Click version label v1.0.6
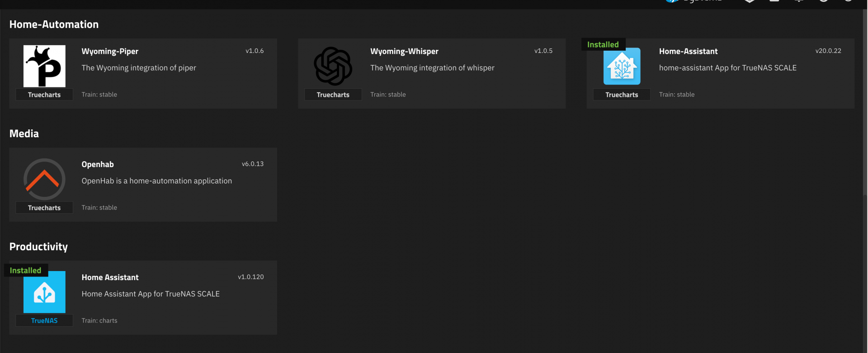The height and width of the screenshot is (353, 868). 255,51
